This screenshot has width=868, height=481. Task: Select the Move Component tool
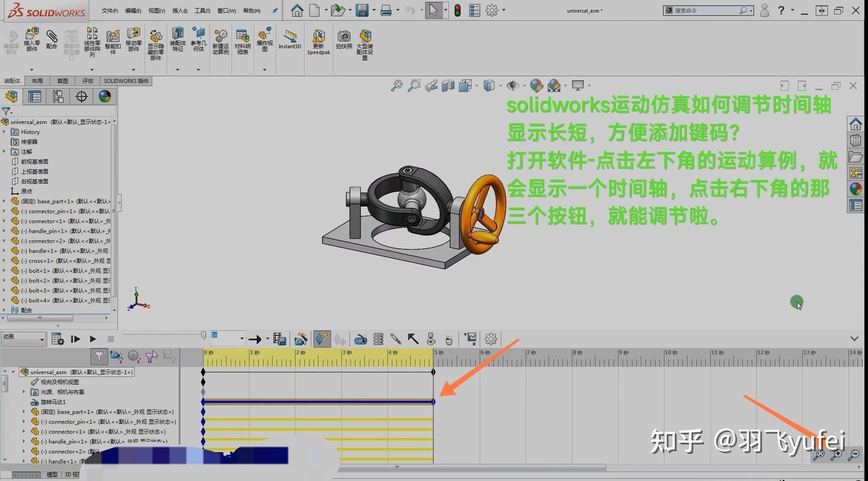133,40
